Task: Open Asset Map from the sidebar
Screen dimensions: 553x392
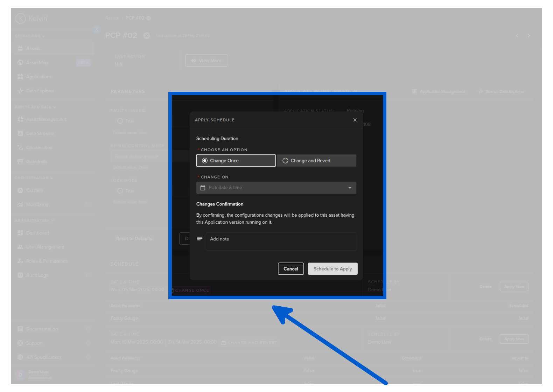Action: point(37,63)
